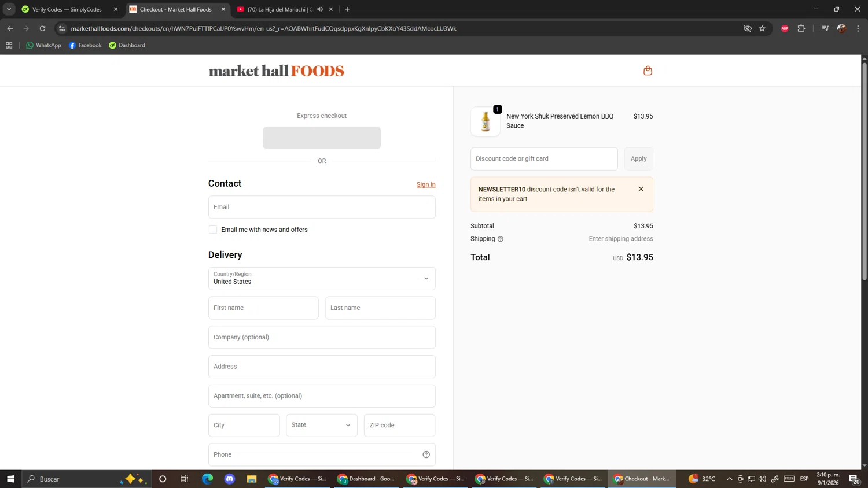Screen dimensions: 868x488
Task: Open the State dropdown
Action: 322,425
